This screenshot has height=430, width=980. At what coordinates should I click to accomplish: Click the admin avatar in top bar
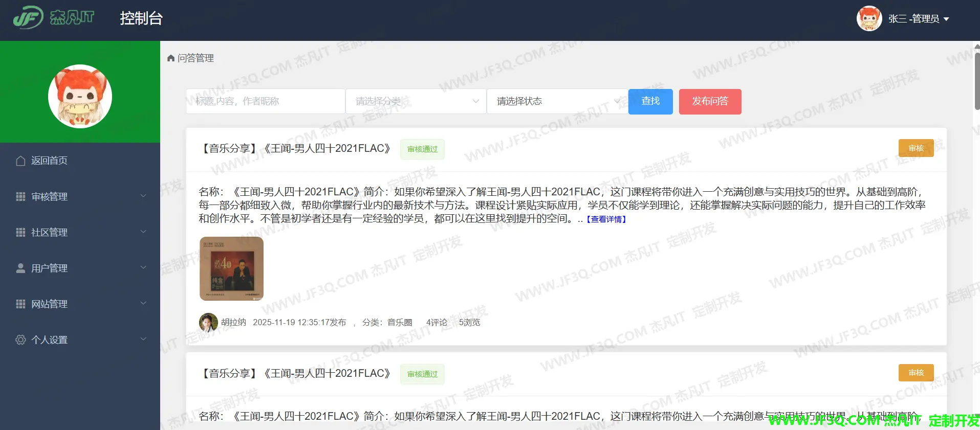pyautogui.click(x=869, y=18)
